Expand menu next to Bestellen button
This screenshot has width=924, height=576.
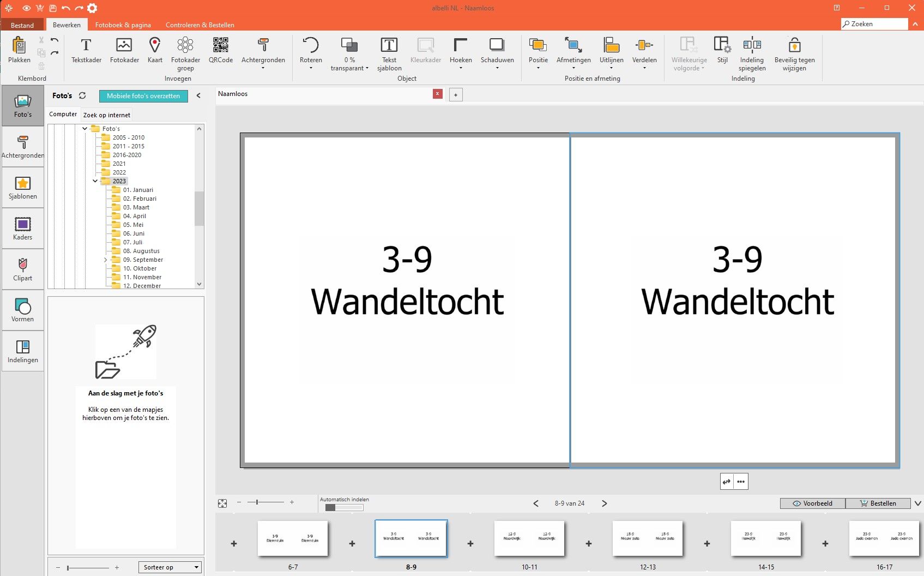tap(917, 503)
